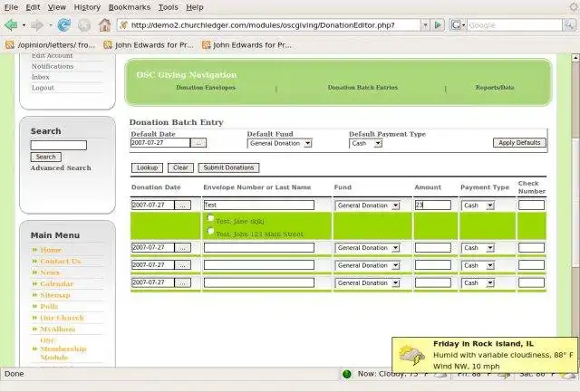Image resolution: width=580 pixels, height=392 pixels.
Task: Open the Home link in Main Menu
Action: click(x=51, y=250)
